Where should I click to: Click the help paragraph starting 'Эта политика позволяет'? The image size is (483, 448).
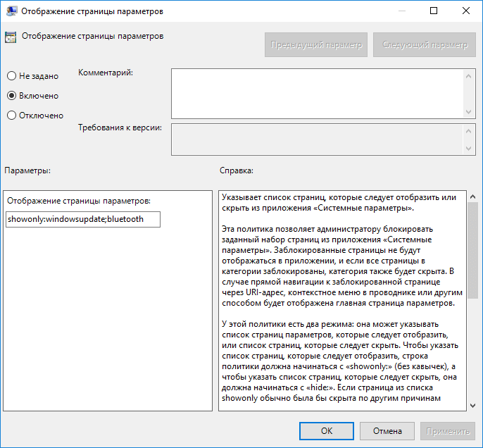[x=342, y=266]
